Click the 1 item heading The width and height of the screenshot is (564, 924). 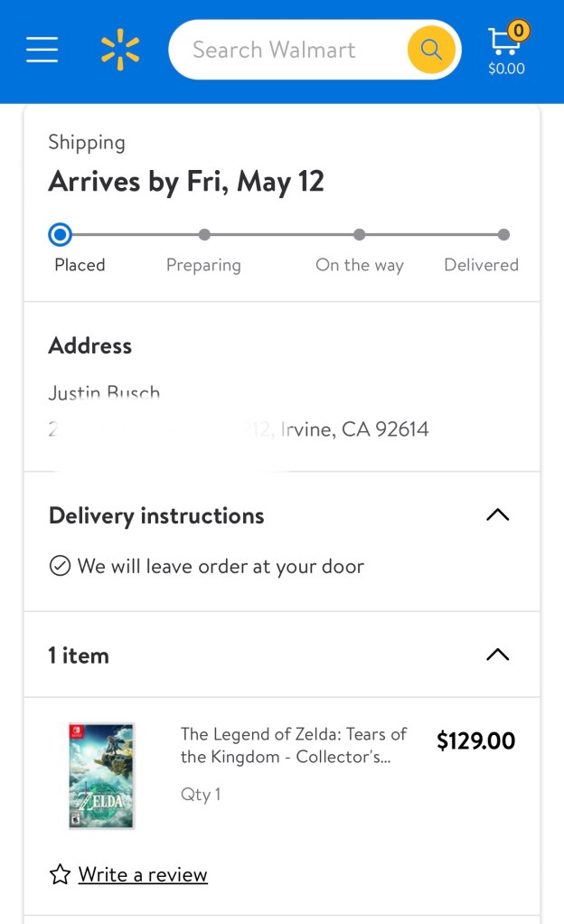79,655
